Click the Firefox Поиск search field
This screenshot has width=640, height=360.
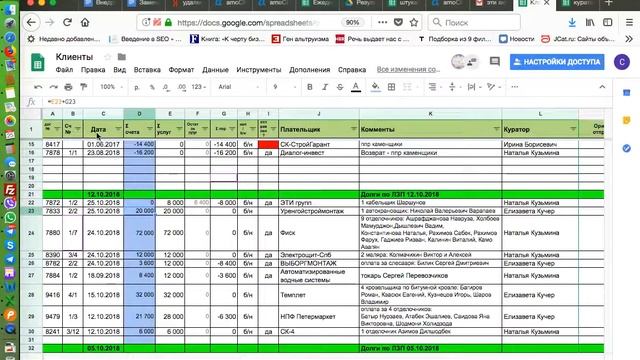tap(474, 22)
